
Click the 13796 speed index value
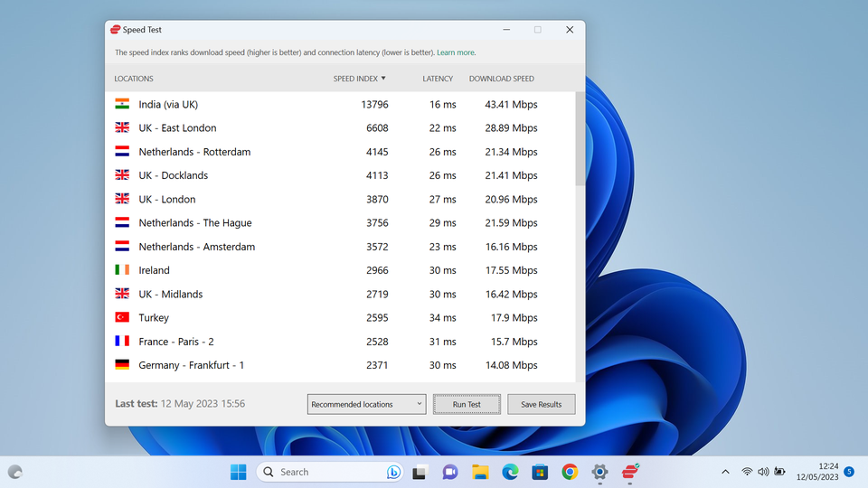click(x=374, y=104)
